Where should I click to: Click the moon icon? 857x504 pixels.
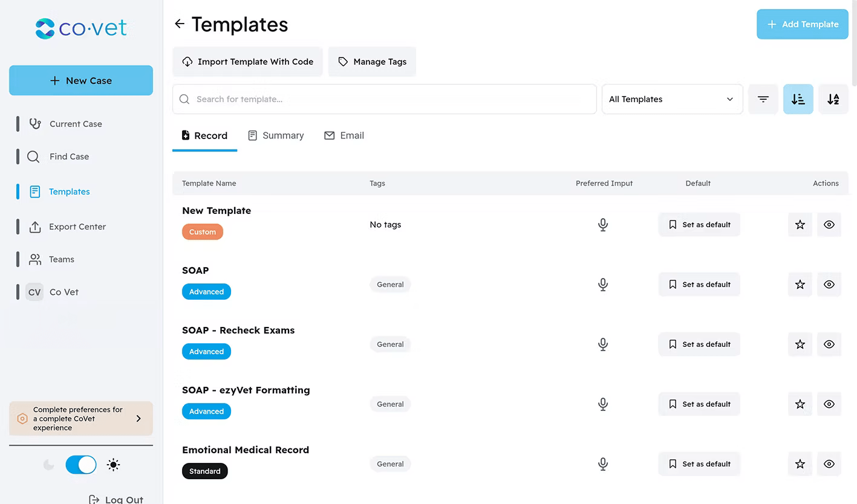(49, 465)
